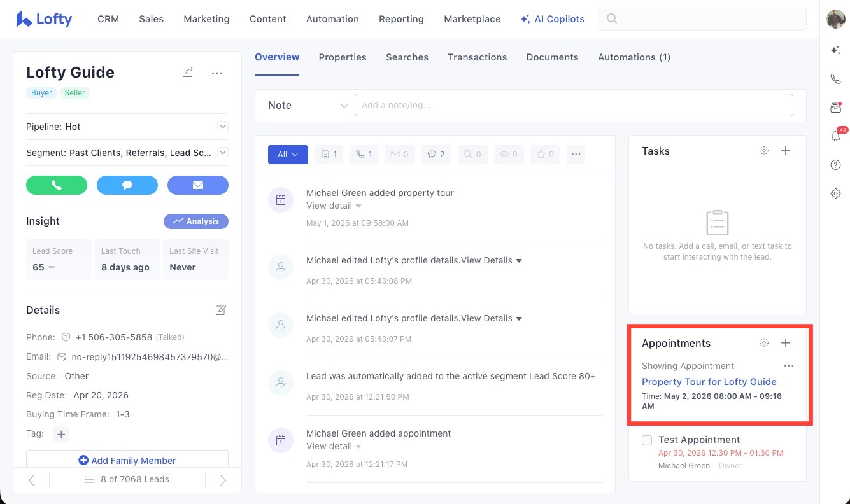Open the Marketplace menu

point(472,19)
